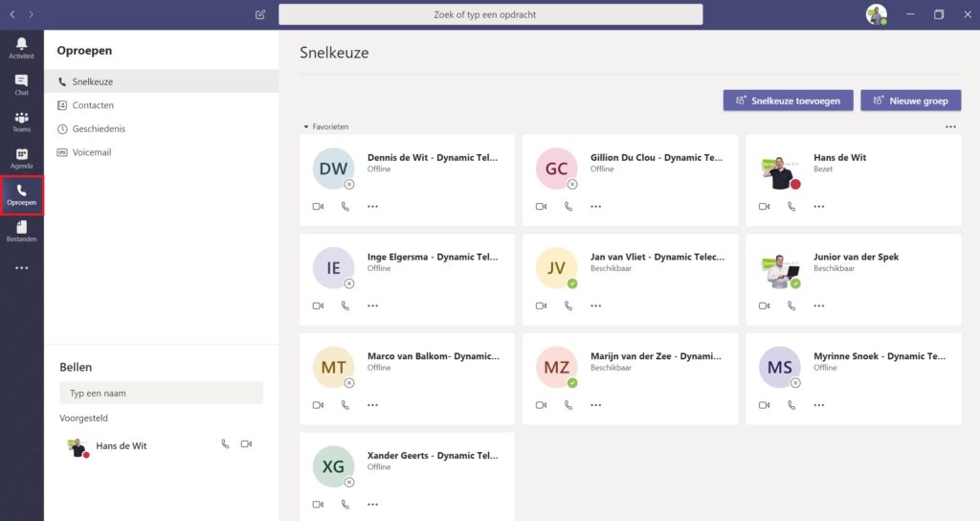
Task: Click Myrinne Snoek's MS avatar
Action: pos(779,367)
